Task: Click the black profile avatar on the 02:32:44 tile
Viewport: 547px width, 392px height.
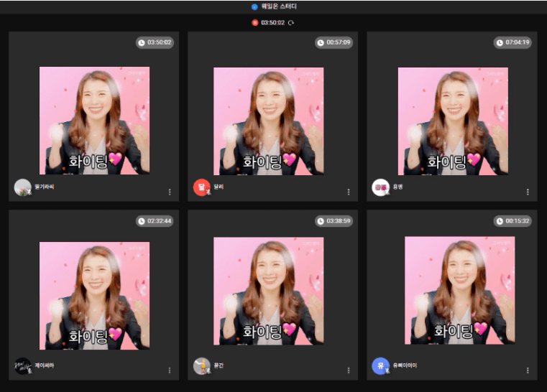Action: pos(22,366)
